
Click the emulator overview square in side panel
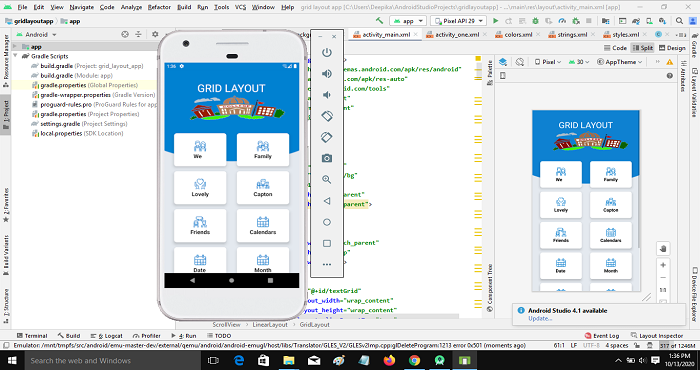click(327, 243)
